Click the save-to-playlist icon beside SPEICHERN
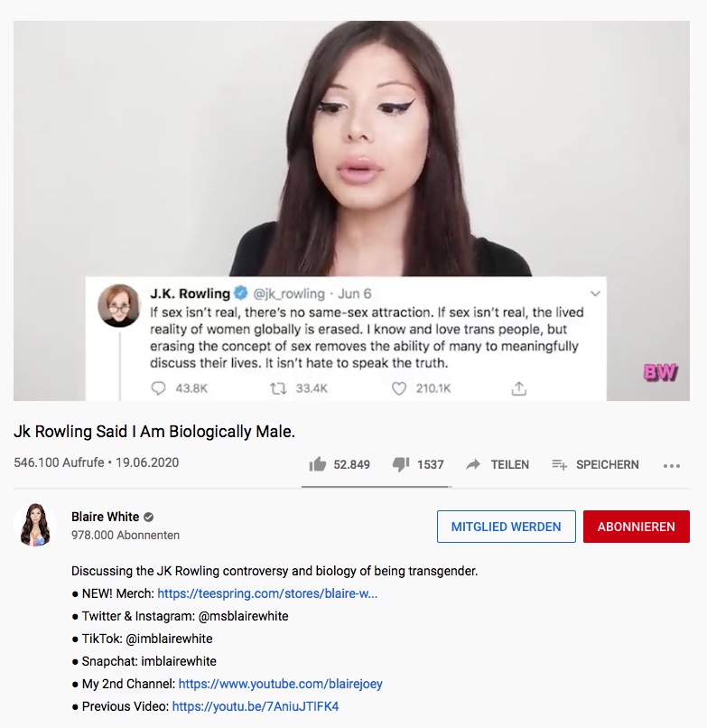 (x=560, y=464)
